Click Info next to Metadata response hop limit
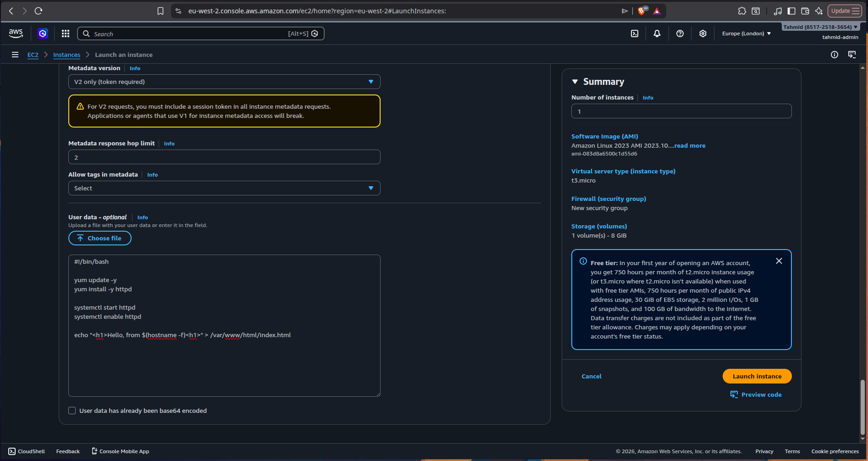The image size is (868, 461). [169, 144]
